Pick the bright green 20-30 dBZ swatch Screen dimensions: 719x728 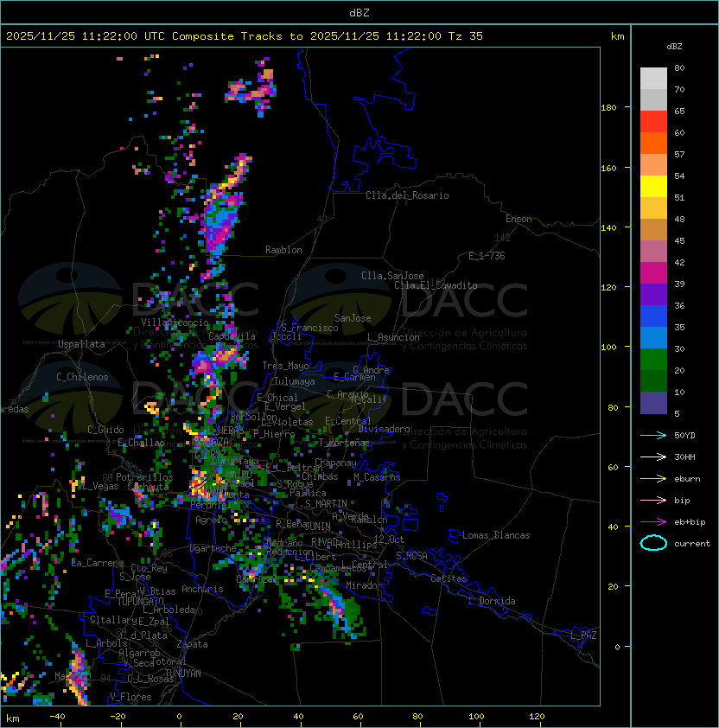tap(653, 360)
